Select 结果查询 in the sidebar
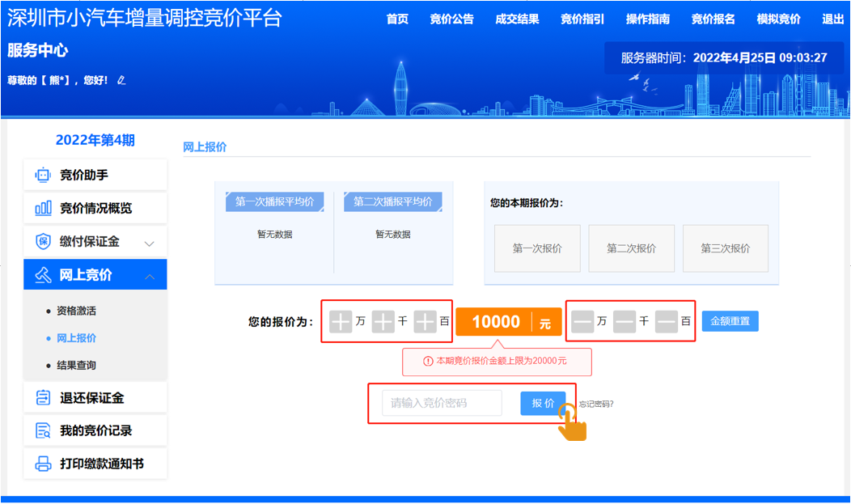This screenshot has width=851, height=504. point(76,365)
